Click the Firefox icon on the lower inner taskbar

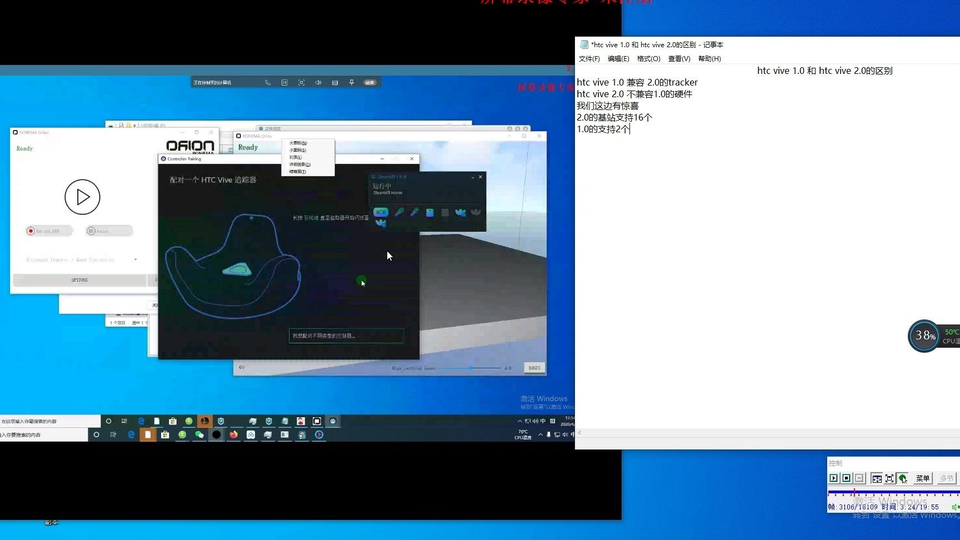point(233,435)
